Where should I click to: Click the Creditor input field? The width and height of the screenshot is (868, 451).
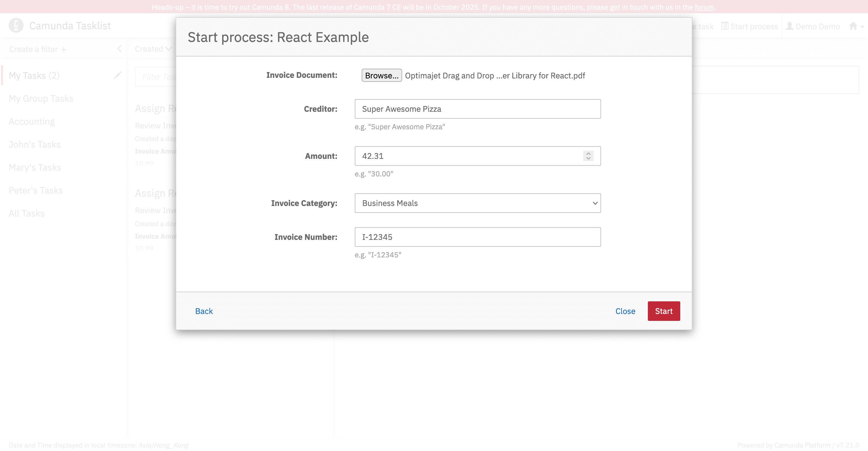click(477, 109)
